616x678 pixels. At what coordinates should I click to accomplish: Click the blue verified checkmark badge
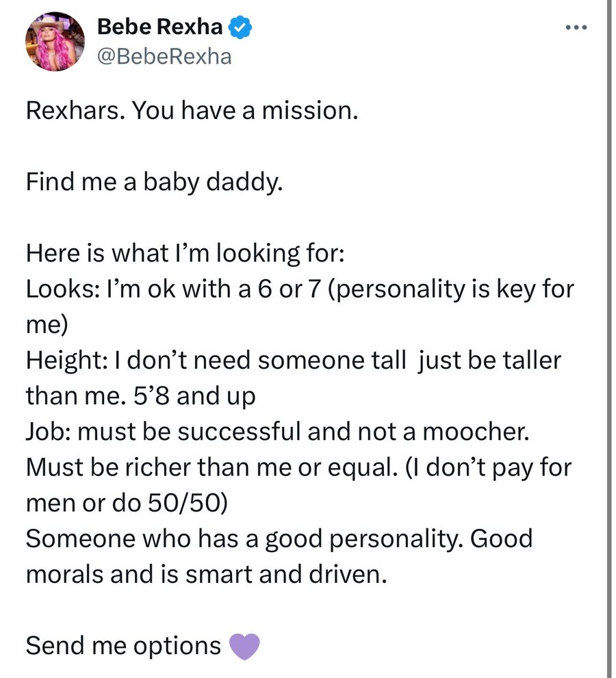242,28
